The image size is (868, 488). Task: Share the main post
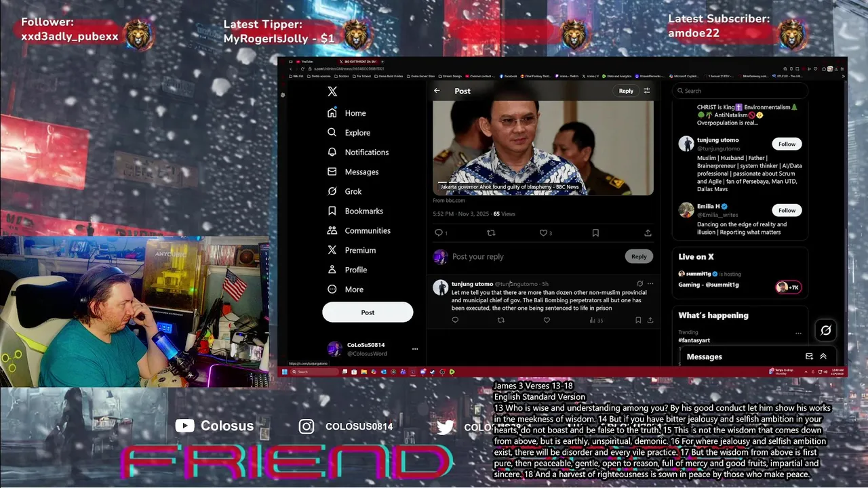[x=648, y=233]
